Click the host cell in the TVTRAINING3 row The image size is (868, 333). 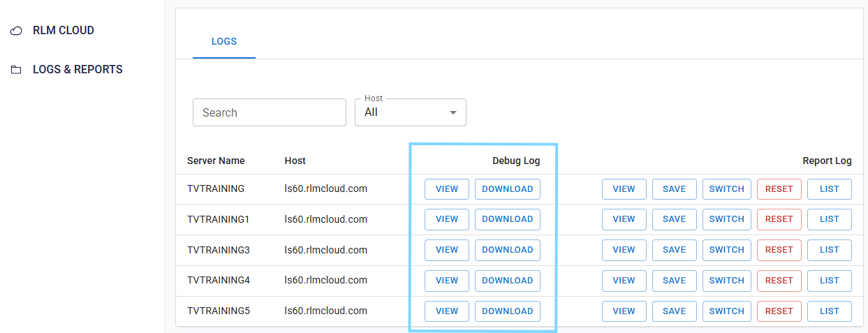pos(326,250)
